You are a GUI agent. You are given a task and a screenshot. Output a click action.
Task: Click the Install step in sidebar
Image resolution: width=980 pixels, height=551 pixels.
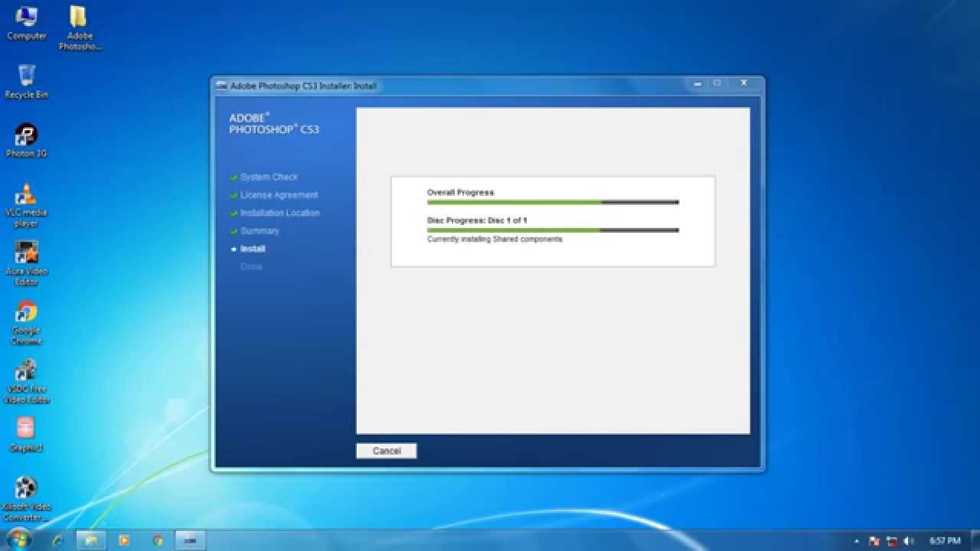253,249
